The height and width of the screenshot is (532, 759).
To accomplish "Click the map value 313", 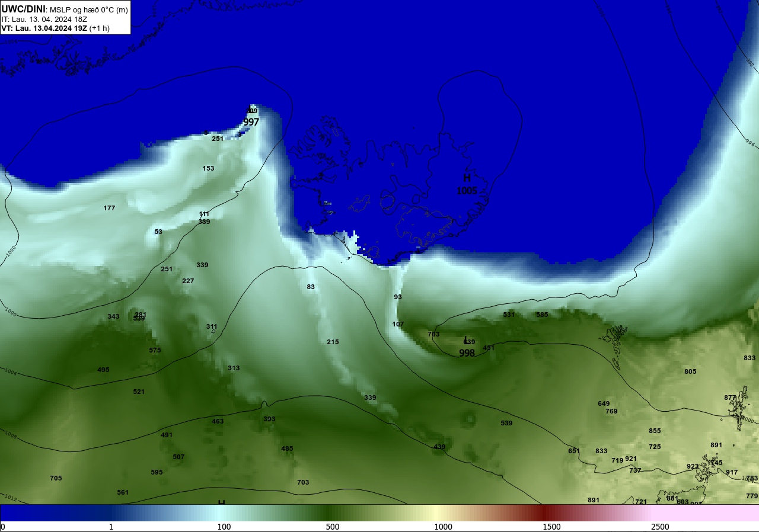I will 234,368.
